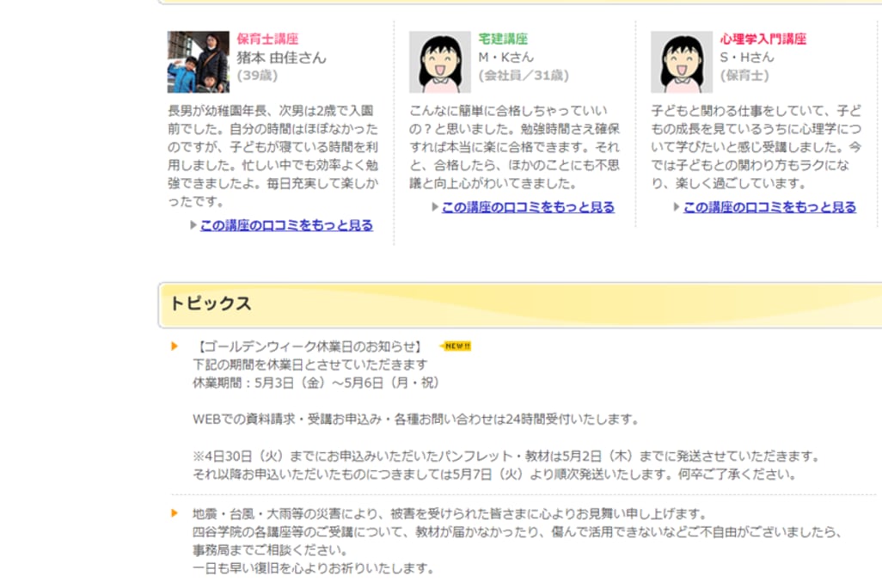Screen dimensions: 882x588
Task: View more reviews under the 心理学入門講座 testimonial
Action: click(769, 207)
